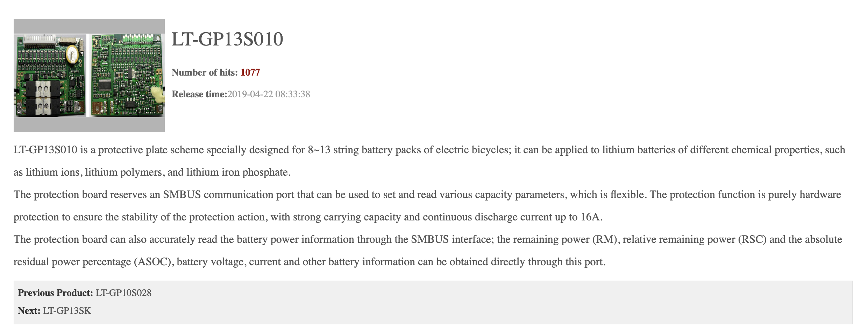Click the left circuit board product photo
The height and width of the screenshot is (331, 868).
pos(50,75)
